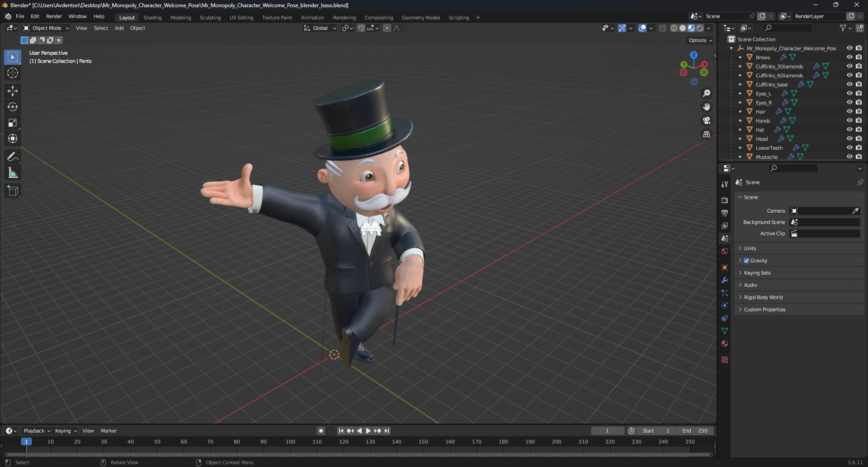868x467 pixels.
Task: Activate the Transform tool
Action: (x=13, y=138)
